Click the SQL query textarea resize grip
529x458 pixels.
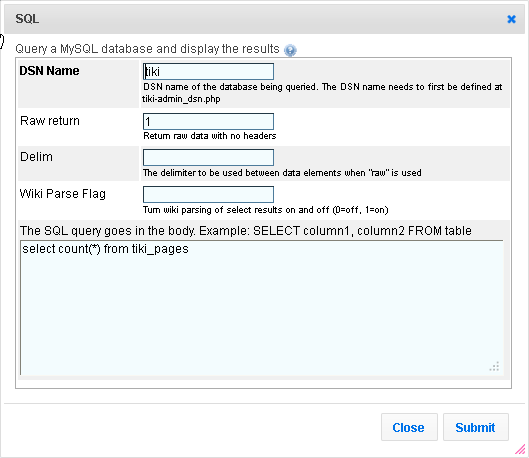pyautogui.click(x=494, y=367)
